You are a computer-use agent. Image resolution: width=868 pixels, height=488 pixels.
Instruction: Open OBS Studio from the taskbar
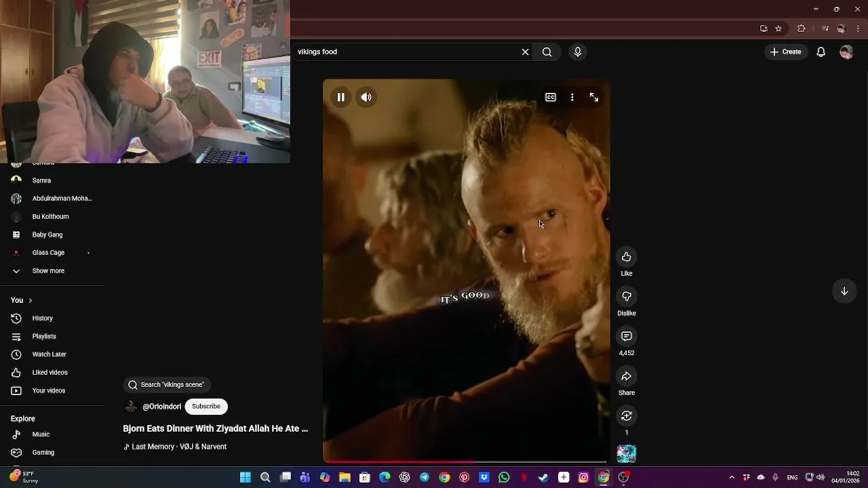point(623,477)
